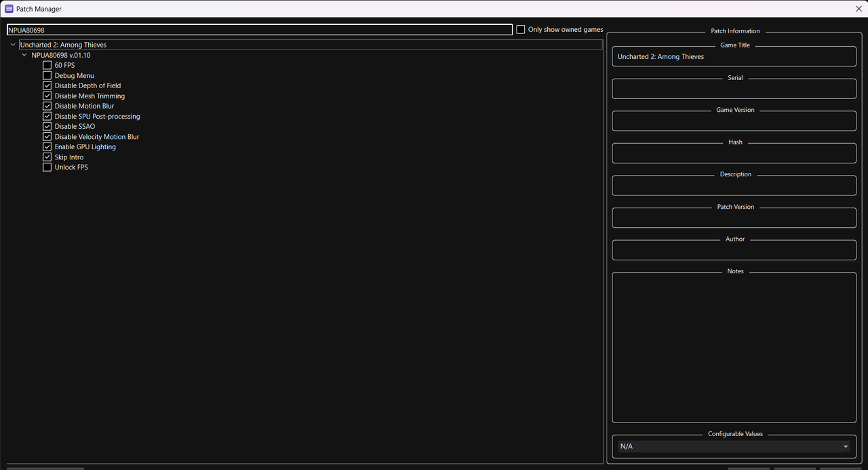Click inside the Notes text area
Image resolution: width=868 pixels, height=470 pixels.
tap(734, 348)
